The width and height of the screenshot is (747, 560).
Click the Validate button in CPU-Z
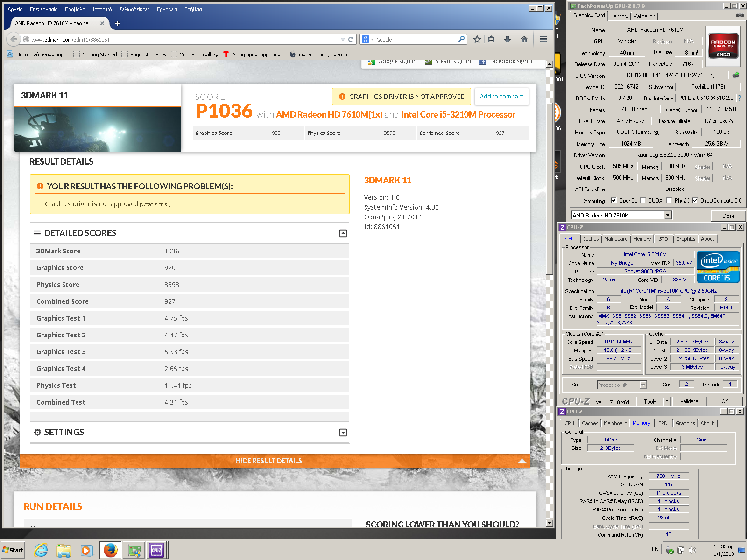click(x=689, y=401)
